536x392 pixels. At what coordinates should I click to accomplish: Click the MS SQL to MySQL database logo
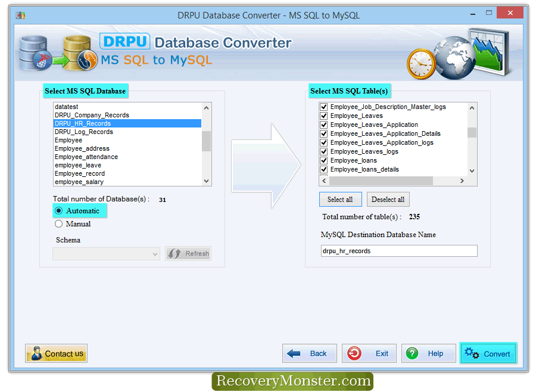click(x=58, y=54)
